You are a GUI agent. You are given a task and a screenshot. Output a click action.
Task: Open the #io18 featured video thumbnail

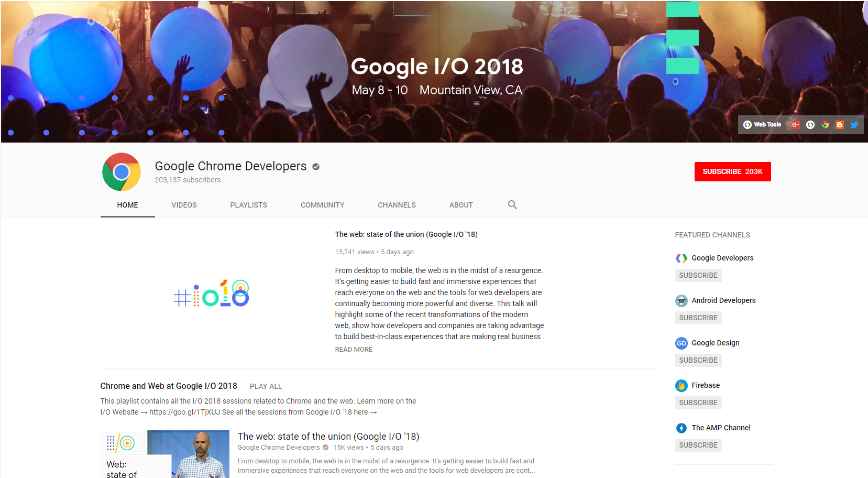[x=211, y=293]
